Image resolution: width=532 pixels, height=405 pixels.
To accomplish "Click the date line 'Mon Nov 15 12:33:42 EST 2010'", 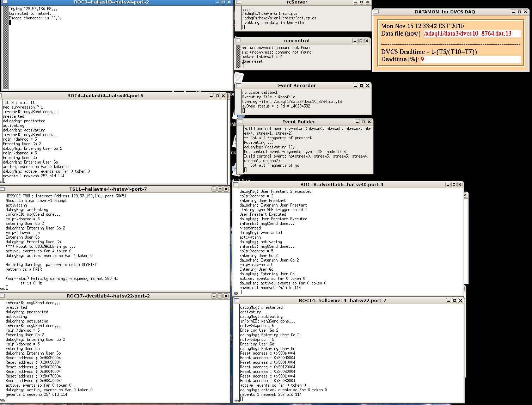I will [x=422, y=26].
